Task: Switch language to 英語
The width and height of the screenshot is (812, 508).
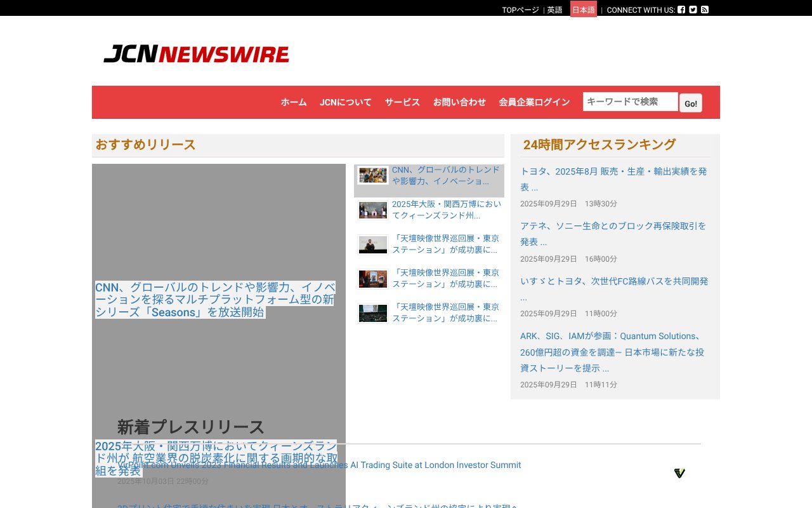Action: point(554,10)
